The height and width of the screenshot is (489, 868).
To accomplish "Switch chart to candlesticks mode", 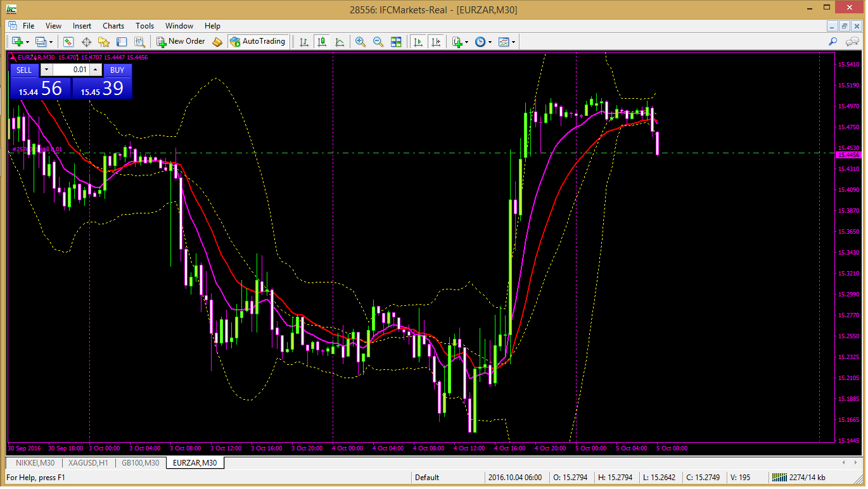I will point(322,42).
